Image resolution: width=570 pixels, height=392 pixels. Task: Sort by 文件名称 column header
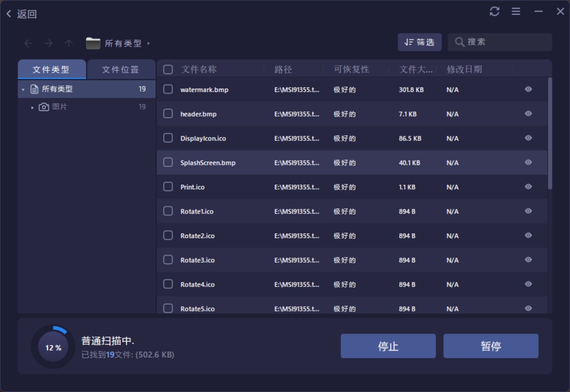tap(199, 70)
